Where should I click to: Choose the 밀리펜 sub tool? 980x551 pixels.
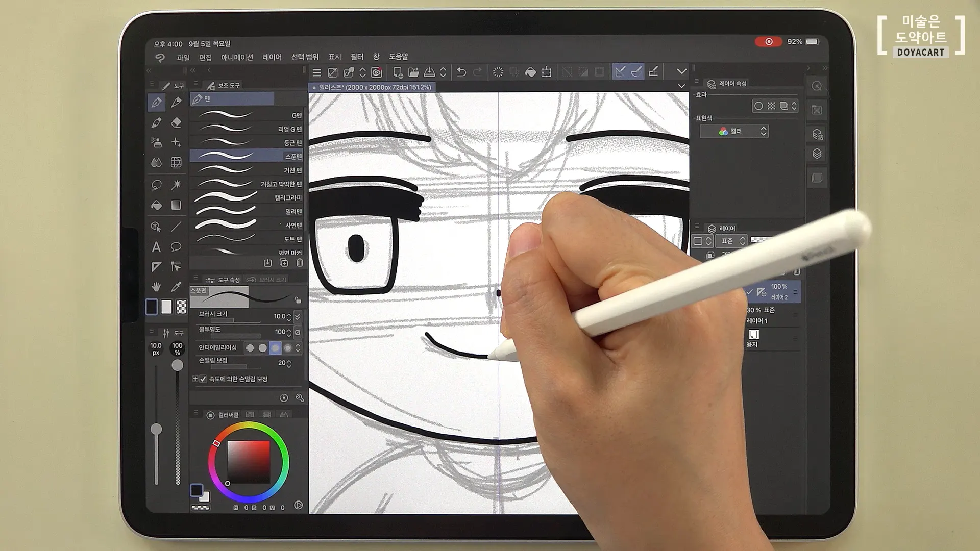[247, 212]
